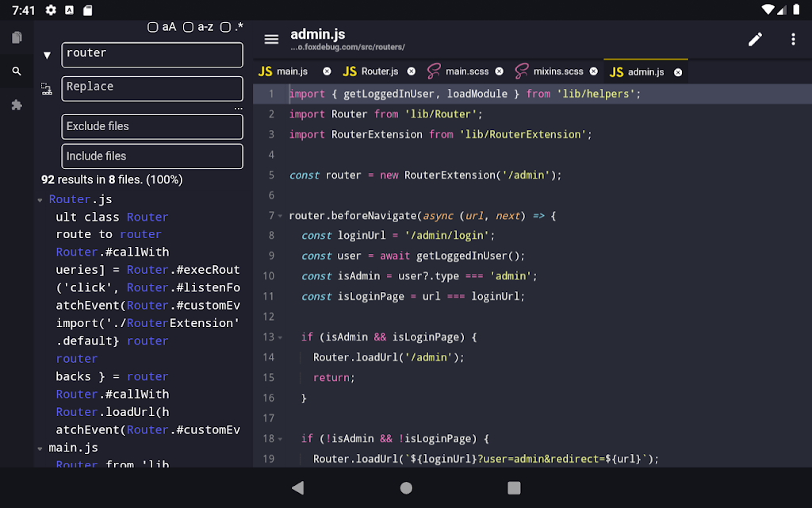The image size is (812, 508).
Task: Select the Search tool in sidebar
Action: tap(16, 70)
